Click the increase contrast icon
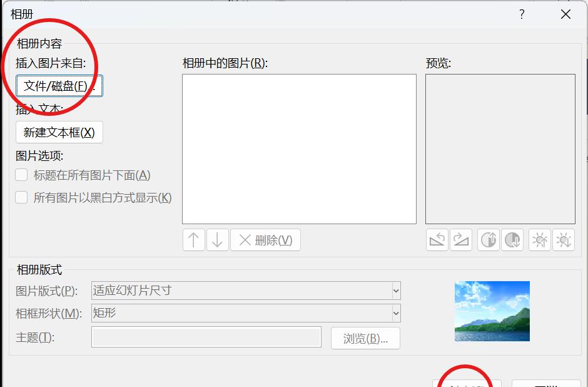This screenshot has width=588, height=387. tap(489, 240)
